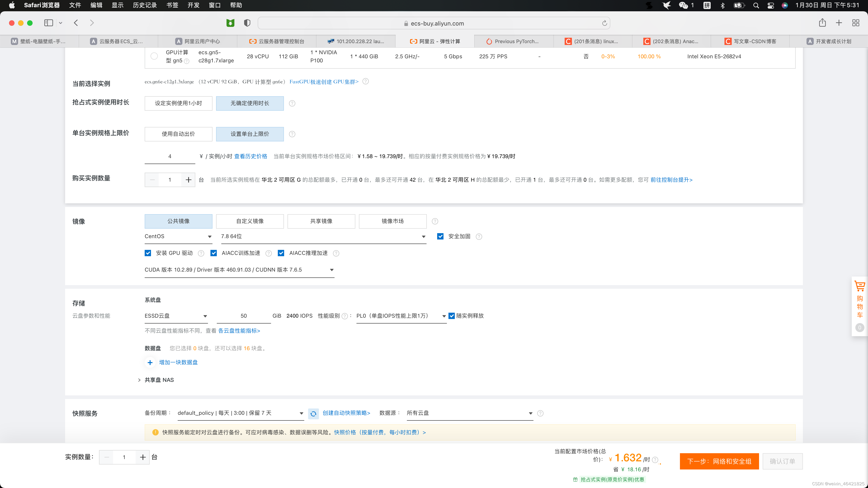
Task: Switch to 写文章-CSDN博客 tab
Action: pos(750,41)
